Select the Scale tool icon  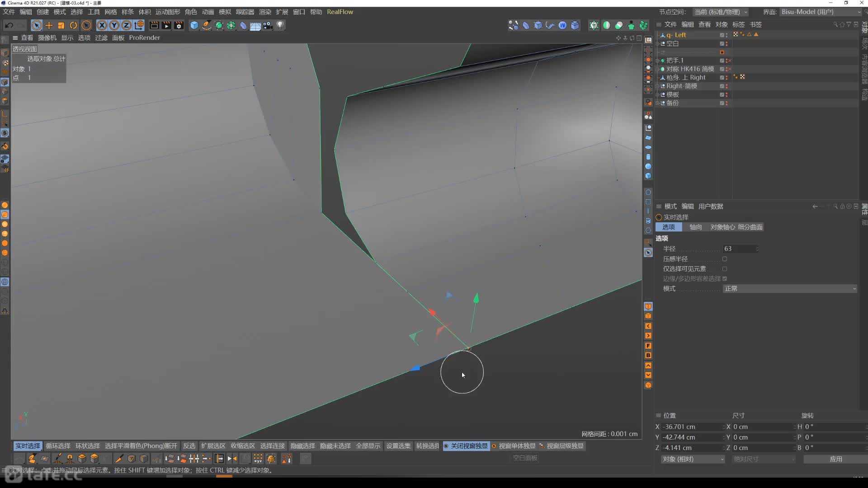61,25
